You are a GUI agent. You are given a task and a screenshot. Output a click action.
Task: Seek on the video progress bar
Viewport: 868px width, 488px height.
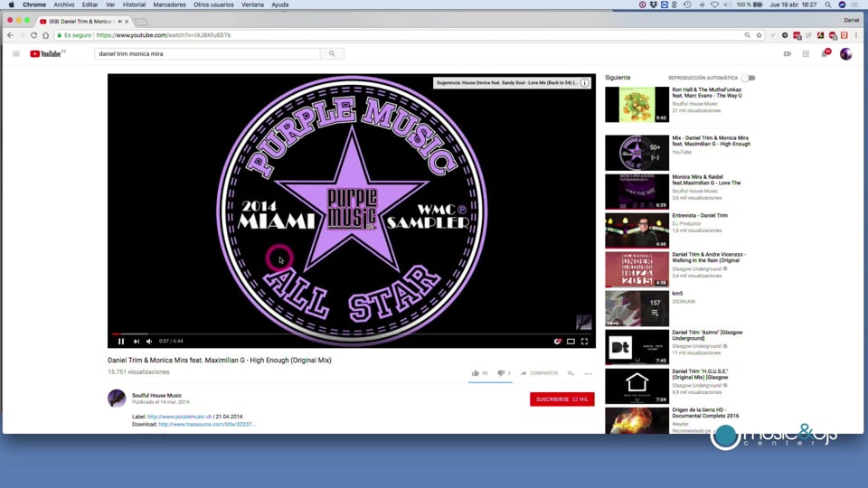pos(352,333)
